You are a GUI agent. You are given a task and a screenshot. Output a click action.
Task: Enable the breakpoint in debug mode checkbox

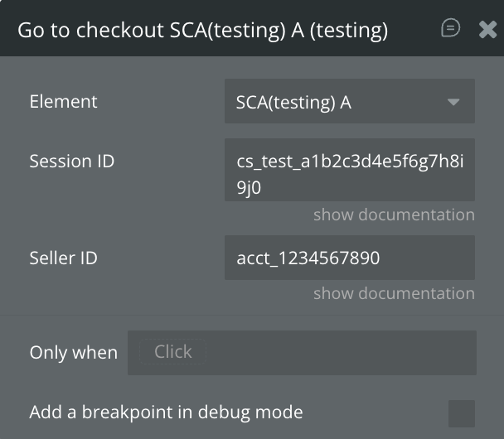pyautogui.click(x=462, y=412)
